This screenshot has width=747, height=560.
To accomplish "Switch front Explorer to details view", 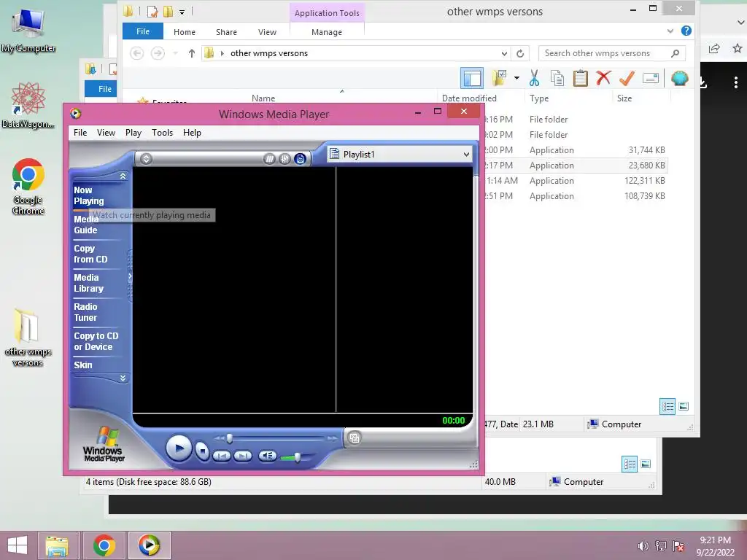I will [667, 406].
